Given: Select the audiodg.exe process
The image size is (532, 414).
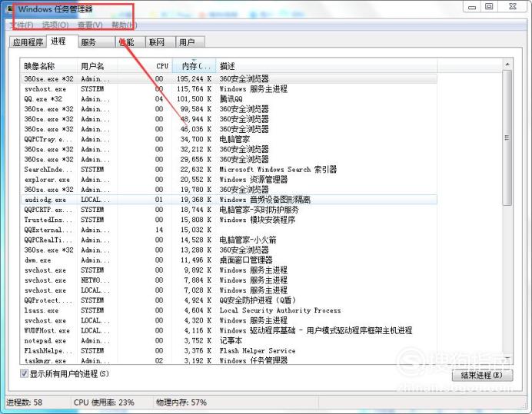Looking at the screenshot, I should pyautogui.click(x=229, y=200).
